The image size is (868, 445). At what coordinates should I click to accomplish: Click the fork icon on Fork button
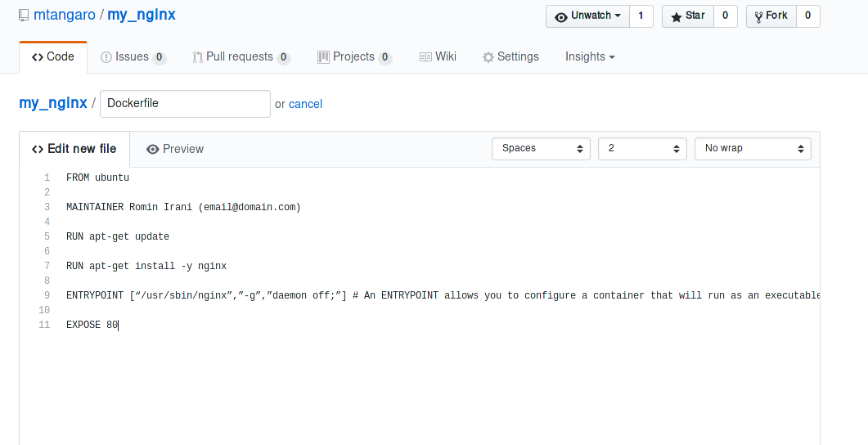click(758, 17)
